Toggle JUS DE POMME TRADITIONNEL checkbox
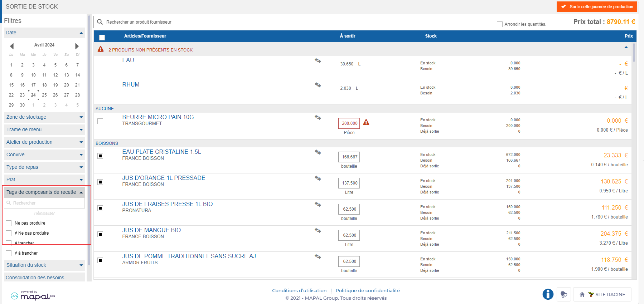Image resolution: width=644 pixels, height=304 pixels. (x=100, y=260)
